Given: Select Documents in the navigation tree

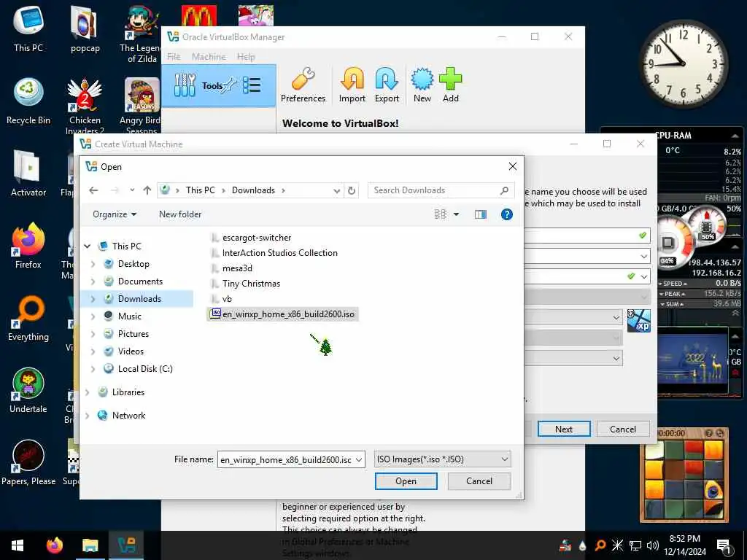Looking at the screenshot, I should (x=140, y=281).
